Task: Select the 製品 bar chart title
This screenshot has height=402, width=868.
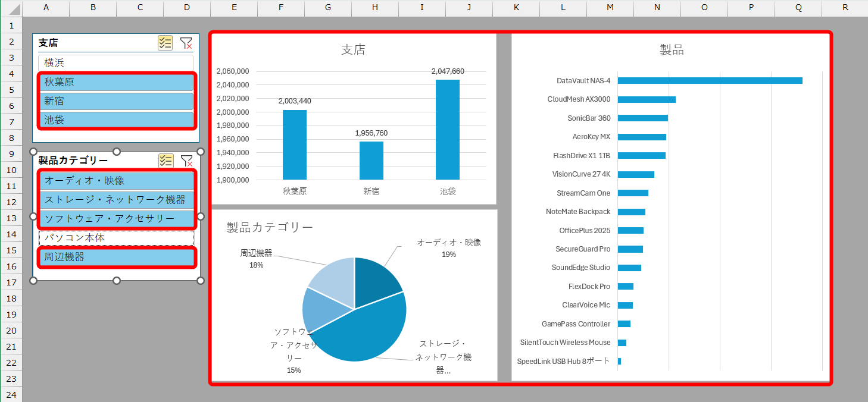Action: pyautogui.click(x=672, y=50)
